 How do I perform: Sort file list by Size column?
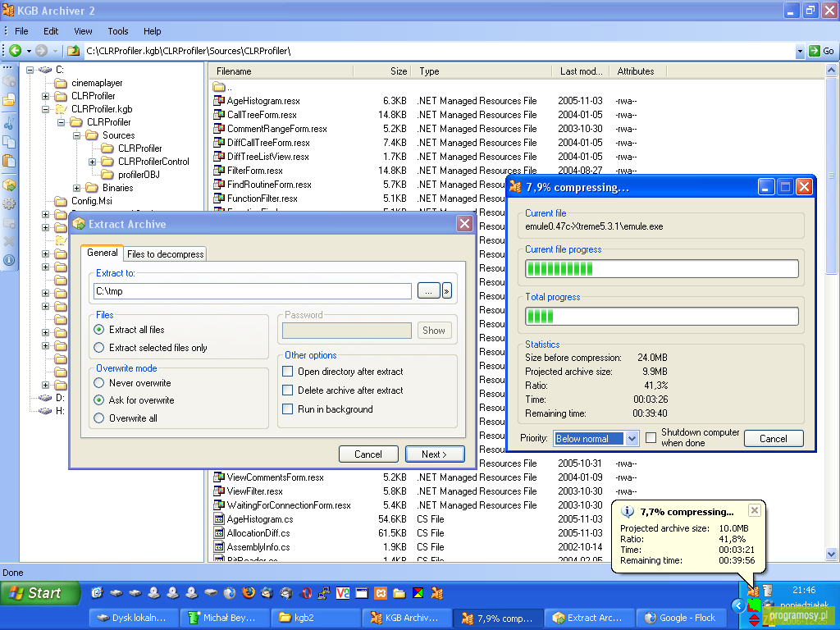click(x=381, y=71)
